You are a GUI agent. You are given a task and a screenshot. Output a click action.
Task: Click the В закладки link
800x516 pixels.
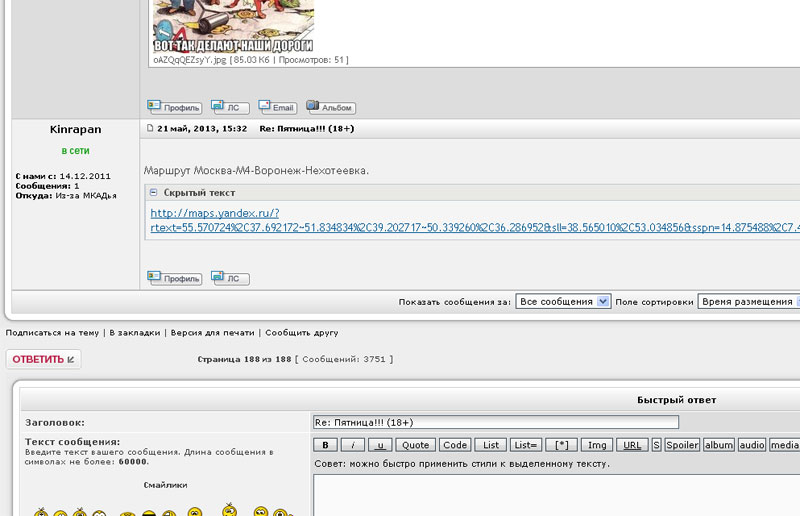pos(135,333)
